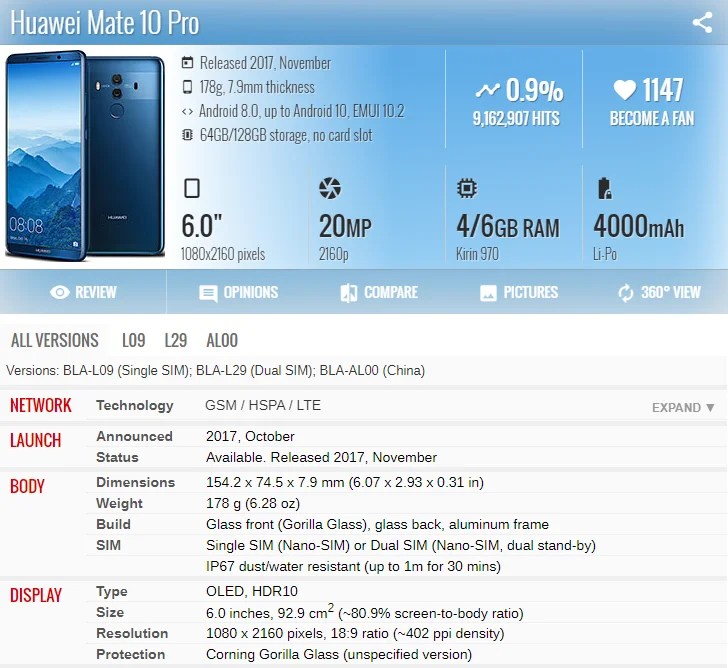Click the display size icon above 6.0"
728x668 pixels.
[192, 188]
